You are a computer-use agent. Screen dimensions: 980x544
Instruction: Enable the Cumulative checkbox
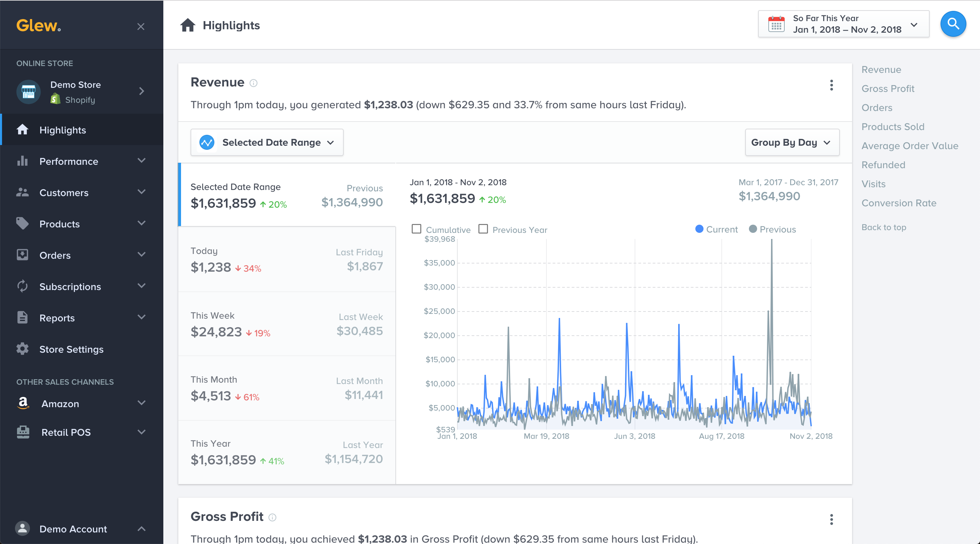coord(416,229)
